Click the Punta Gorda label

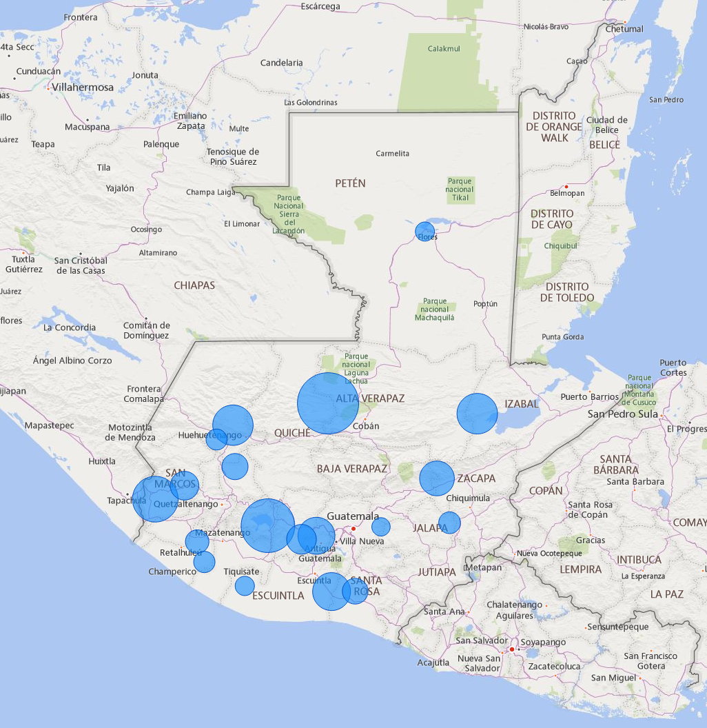[x=562, y=337]
